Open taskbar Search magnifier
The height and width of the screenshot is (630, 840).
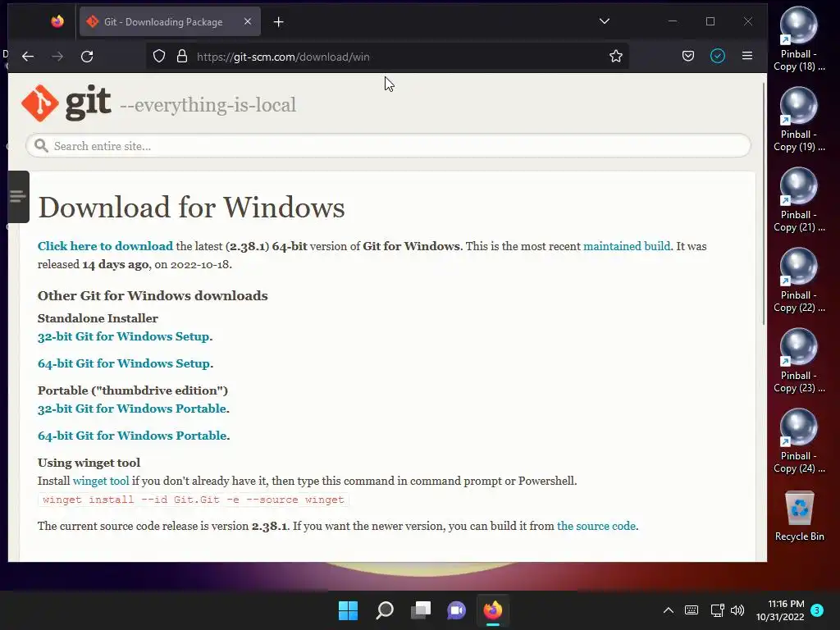(385, 610)
